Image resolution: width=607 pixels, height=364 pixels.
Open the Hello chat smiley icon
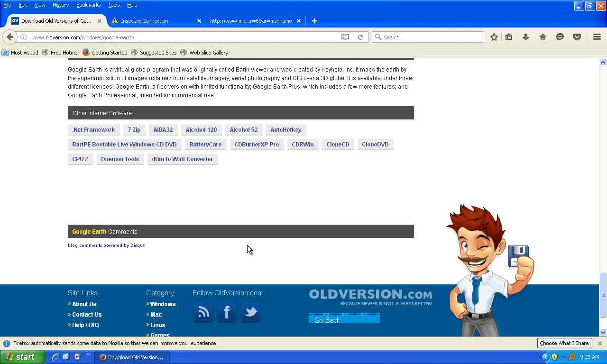point(560,37)
